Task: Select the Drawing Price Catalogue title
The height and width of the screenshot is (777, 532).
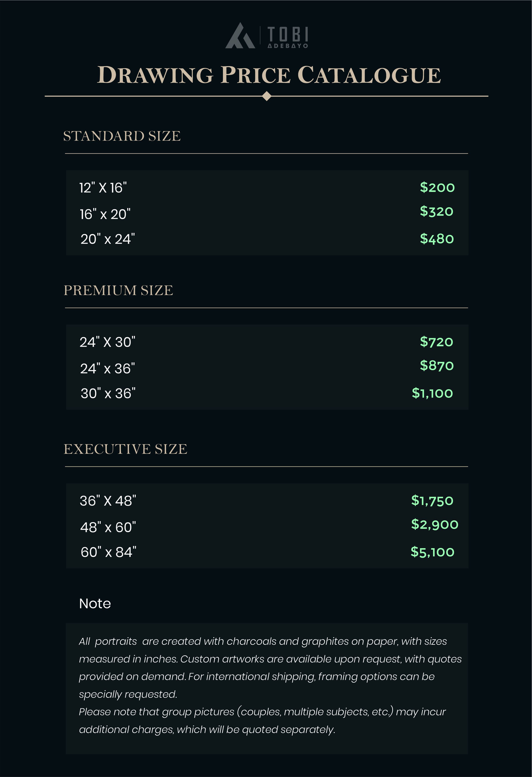Action: coord(269,74)
